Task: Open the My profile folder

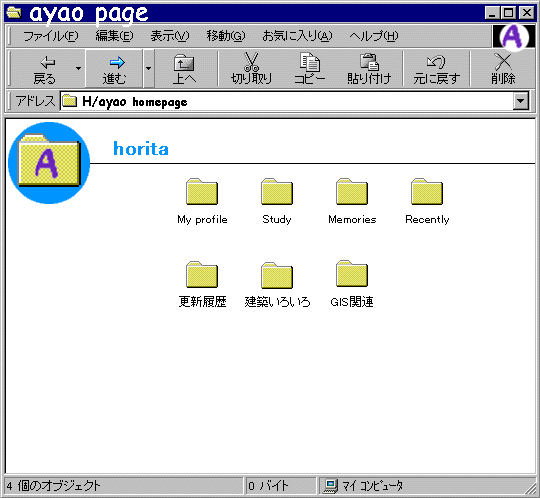Action: [202, 191]
